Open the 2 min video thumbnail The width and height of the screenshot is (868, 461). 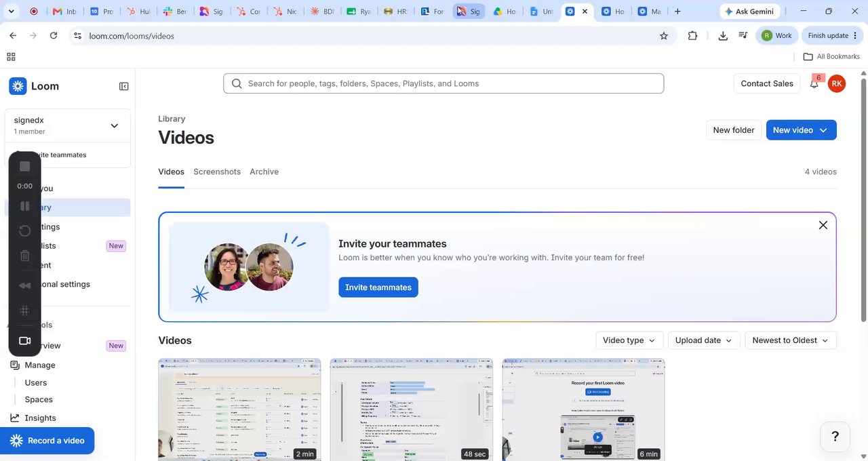pos(239,410)
